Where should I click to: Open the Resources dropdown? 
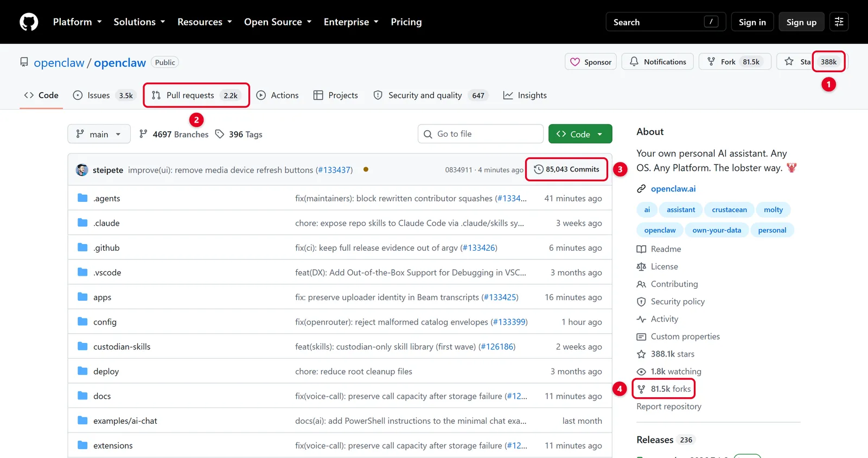205,22
